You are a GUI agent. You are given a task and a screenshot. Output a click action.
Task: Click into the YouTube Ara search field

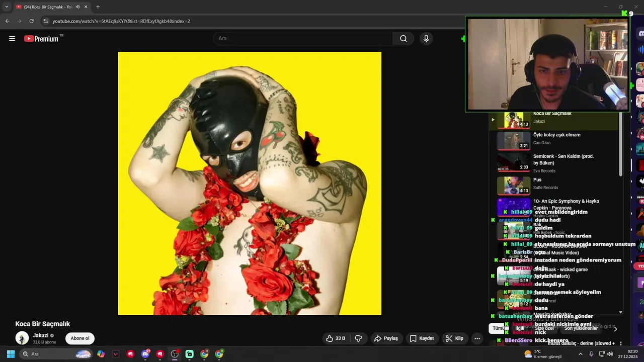304,39
